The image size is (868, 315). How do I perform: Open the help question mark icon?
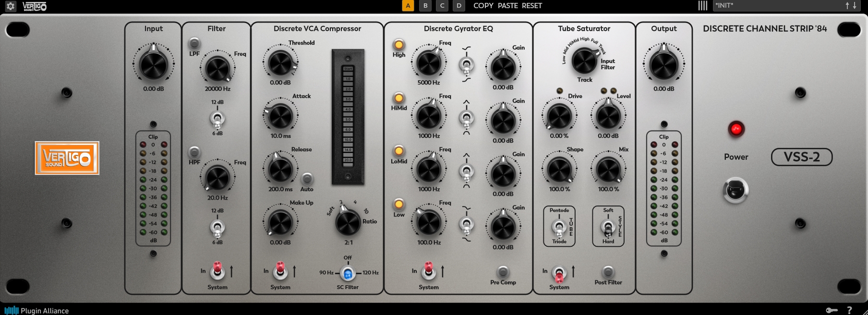(x=849, y=310)
